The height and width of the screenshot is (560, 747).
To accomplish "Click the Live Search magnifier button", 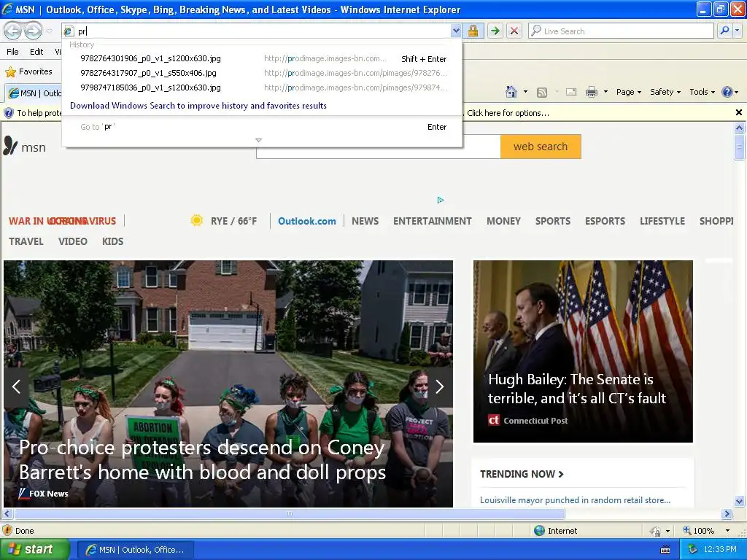I will (x=724, y=31).
